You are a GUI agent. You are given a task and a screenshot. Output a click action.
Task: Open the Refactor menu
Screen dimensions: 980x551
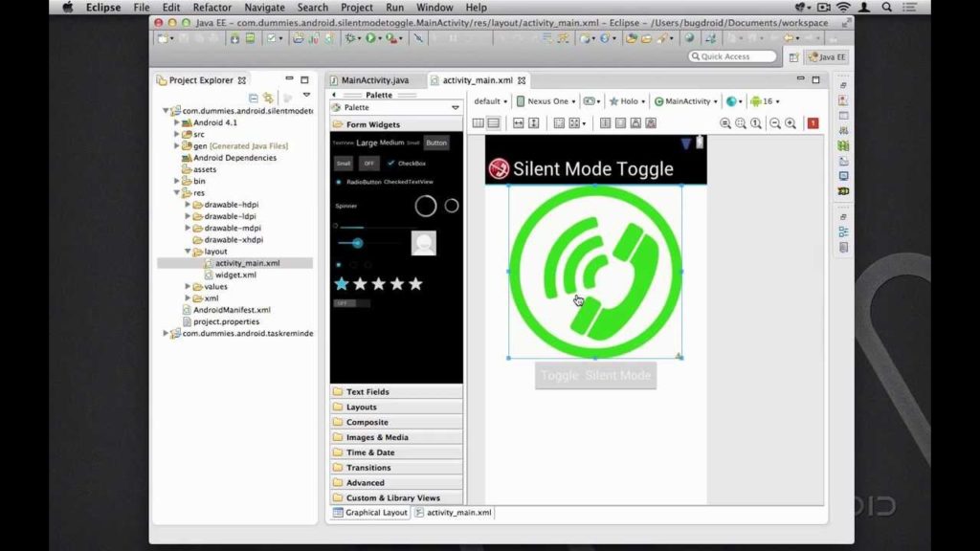[212, 8]
